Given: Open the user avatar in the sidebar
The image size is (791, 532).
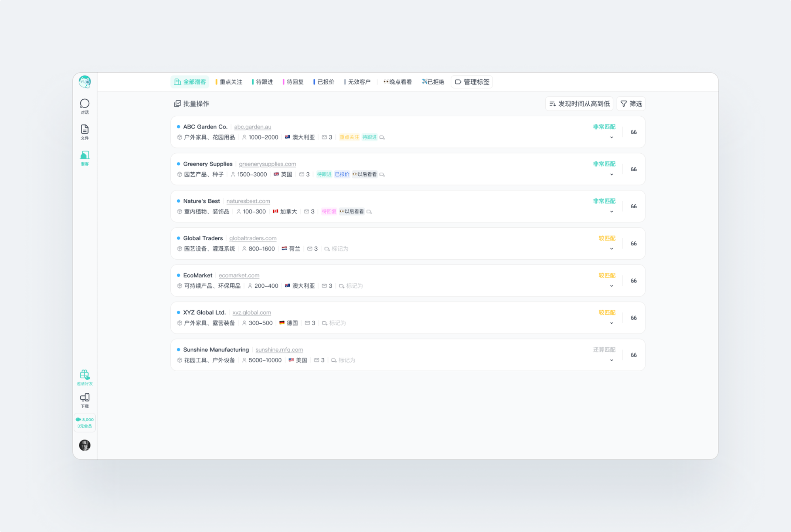Looking at the screenshot, I should click(85, 445).
